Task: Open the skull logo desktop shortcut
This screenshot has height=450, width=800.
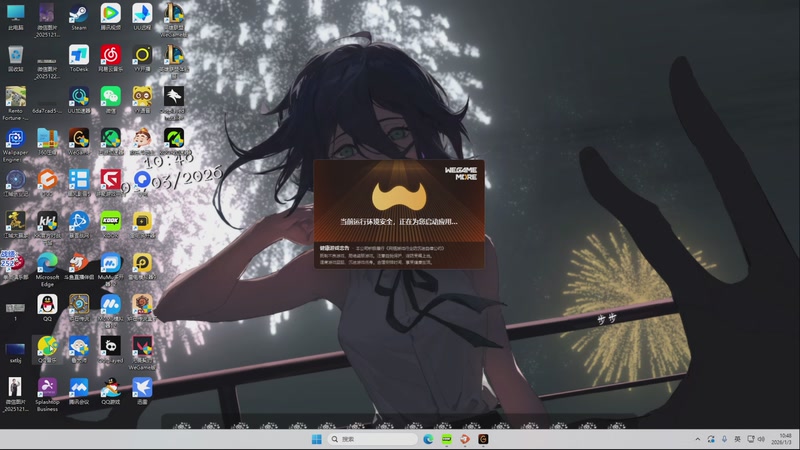Action: pos(110,349)
